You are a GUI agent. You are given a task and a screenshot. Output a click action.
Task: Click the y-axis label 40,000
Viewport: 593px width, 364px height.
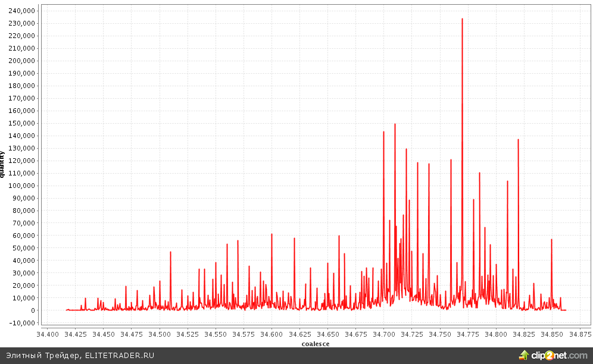pos(23,261)
